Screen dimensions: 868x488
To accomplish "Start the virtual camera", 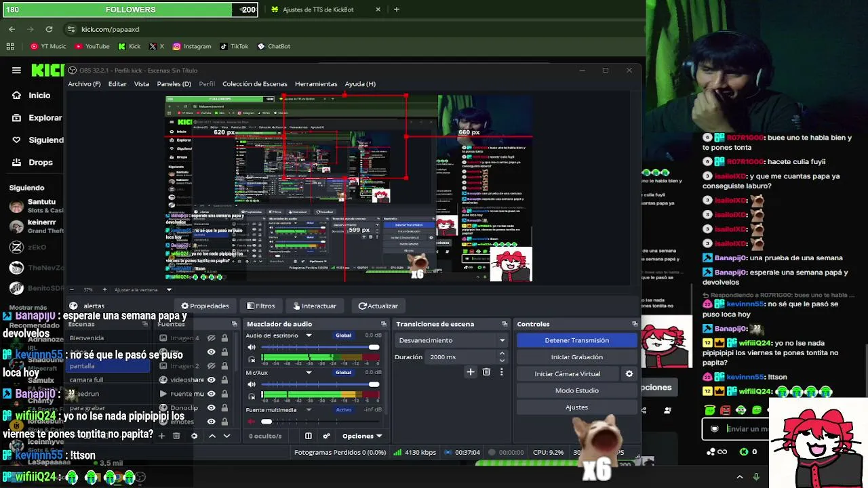I will [568, 373].
